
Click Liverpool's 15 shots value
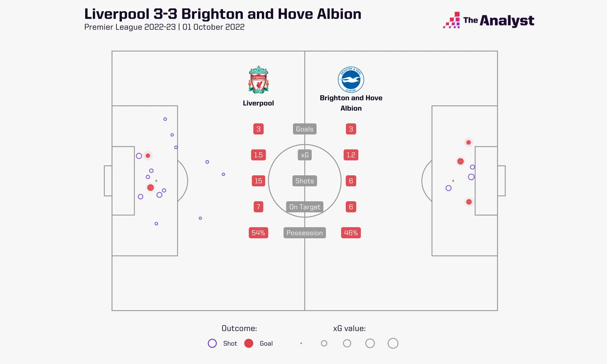click(x=258, y=181)
